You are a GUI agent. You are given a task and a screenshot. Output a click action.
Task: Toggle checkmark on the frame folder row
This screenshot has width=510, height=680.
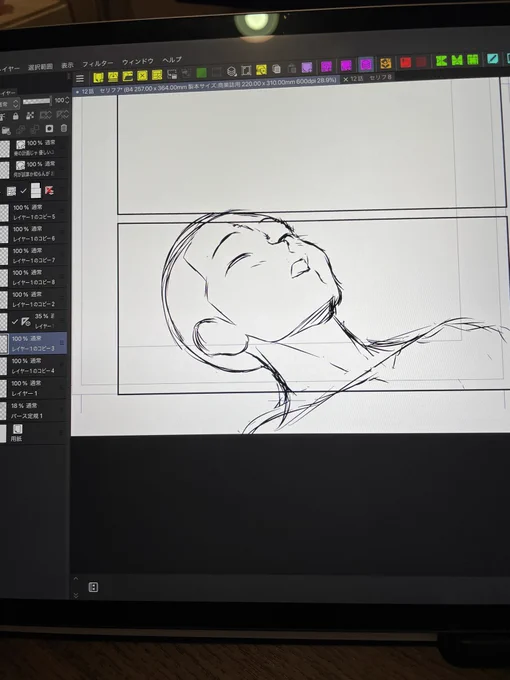tap(23, 191)
